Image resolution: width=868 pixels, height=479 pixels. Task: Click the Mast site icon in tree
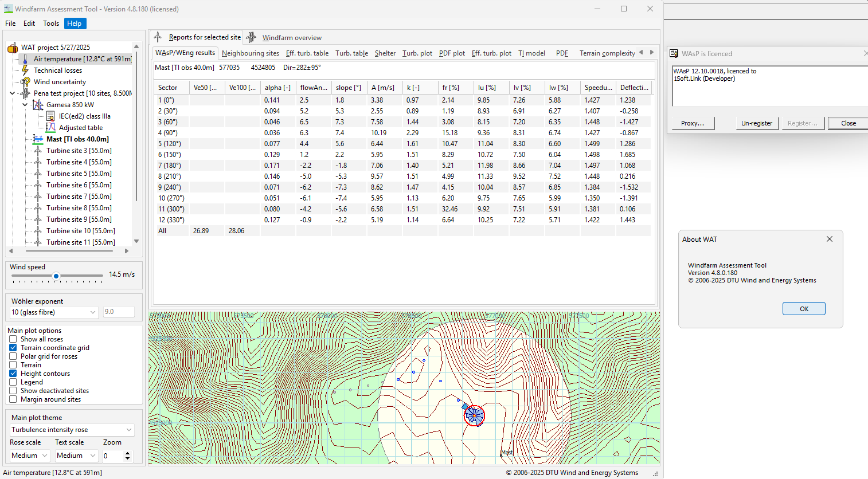point(38,139)
